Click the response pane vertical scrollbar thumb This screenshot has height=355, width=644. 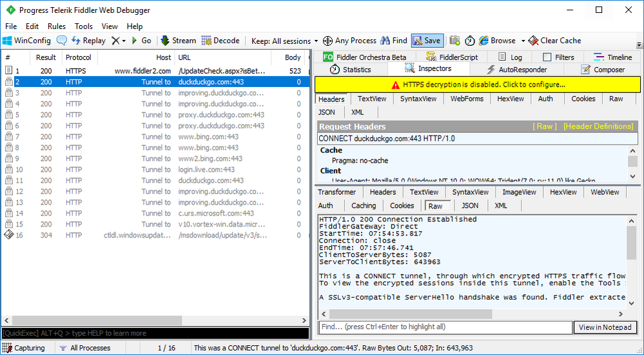(x=632, y=243)
